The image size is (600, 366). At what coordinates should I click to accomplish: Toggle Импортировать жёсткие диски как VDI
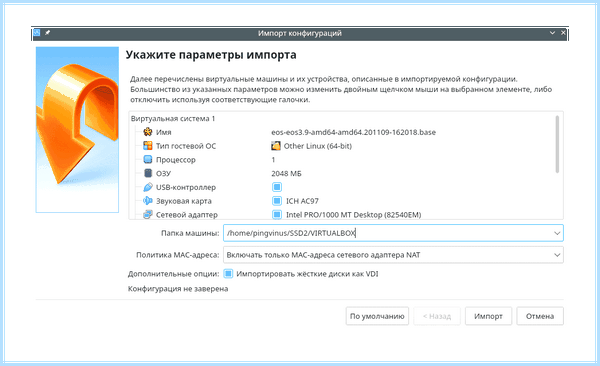[x=228, y=274]
